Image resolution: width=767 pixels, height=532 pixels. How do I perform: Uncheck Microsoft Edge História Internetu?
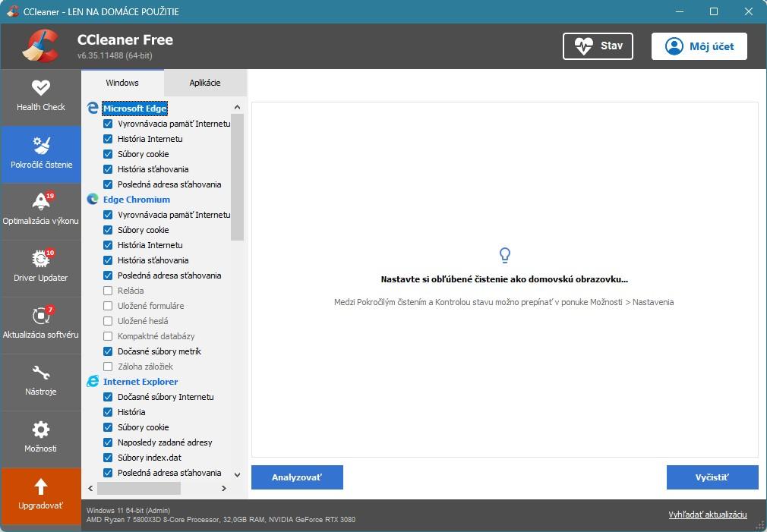click(x=108, y=139)
